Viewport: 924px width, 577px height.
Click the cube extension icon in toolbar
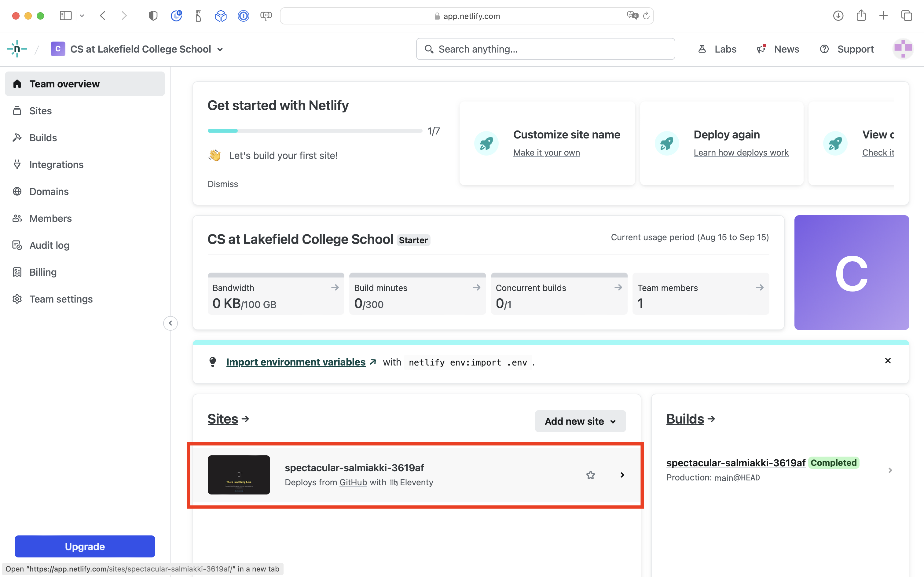click(221, 16)
